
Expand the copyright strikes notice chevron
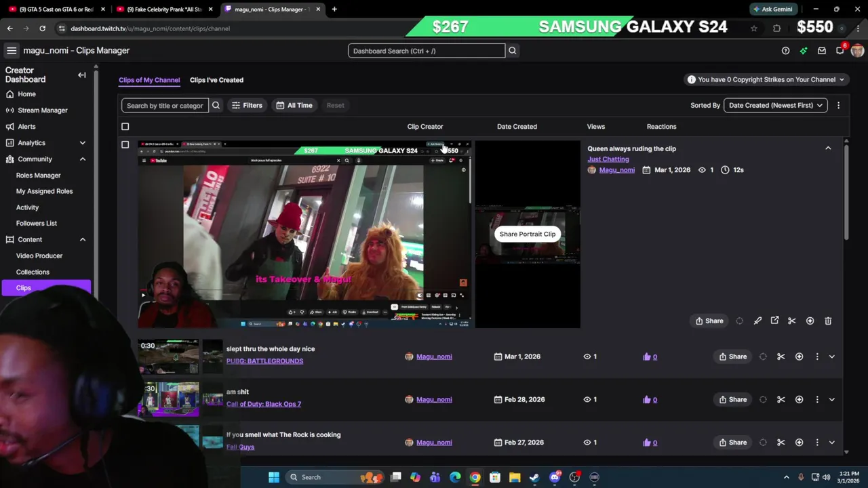[x=842, y=79]
